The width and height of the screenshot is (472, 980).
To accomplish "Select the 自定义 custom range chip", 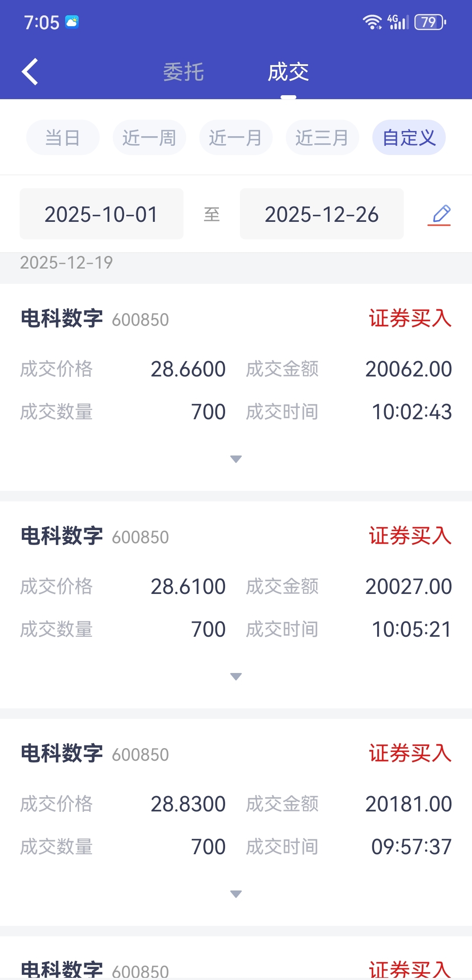I will (409, 138).
